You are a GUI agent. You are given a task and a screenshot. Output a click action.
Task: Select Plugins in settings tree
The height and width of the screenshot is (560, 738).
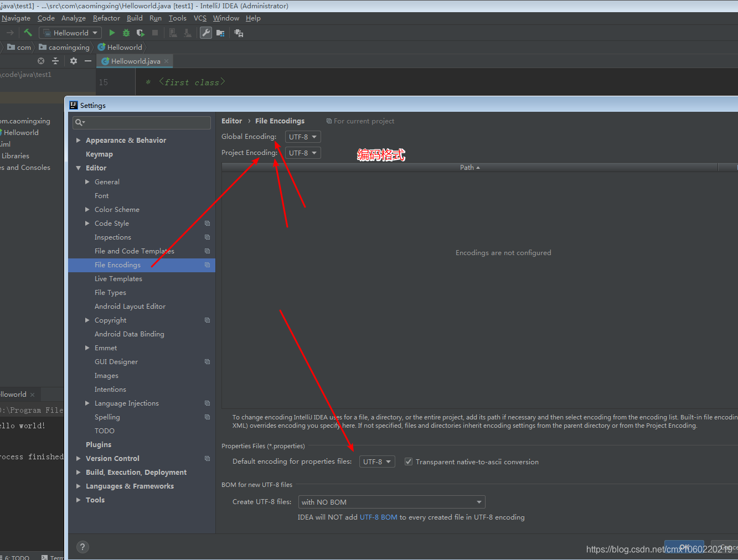(x=99, y=445)
